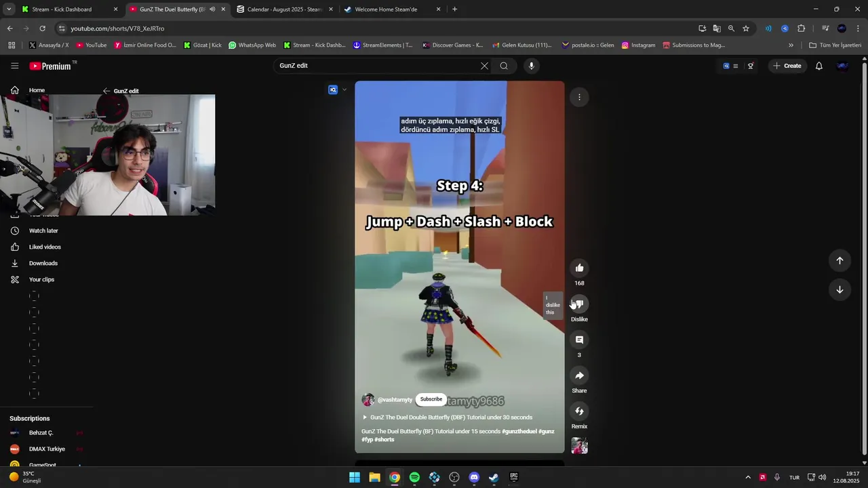Click the #gunztheduel hashtag

519,431
